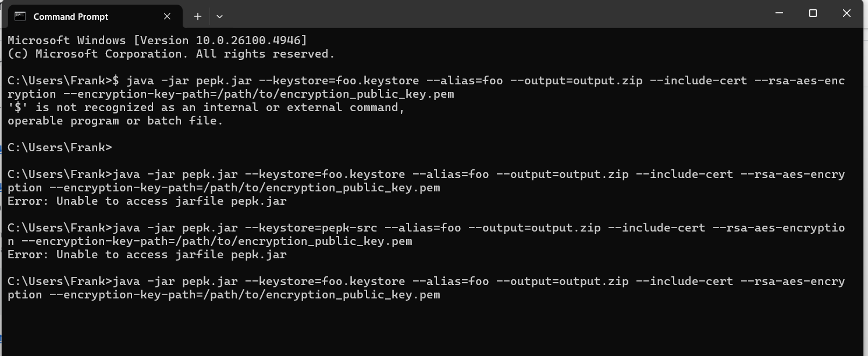Click the jarfile error below the pepk-src command
This screenshot has height=356, width=868.
click(147, 255)
